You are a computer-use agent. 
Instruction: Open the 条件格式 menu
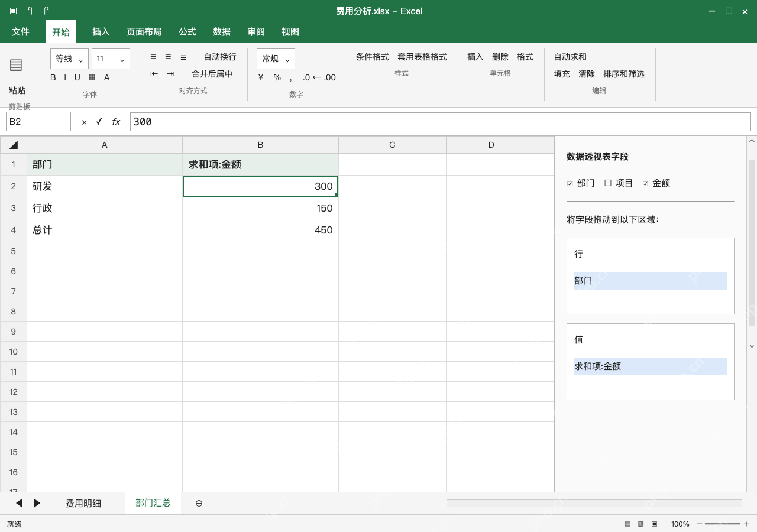pyautogui.click(x=373, y=57)
